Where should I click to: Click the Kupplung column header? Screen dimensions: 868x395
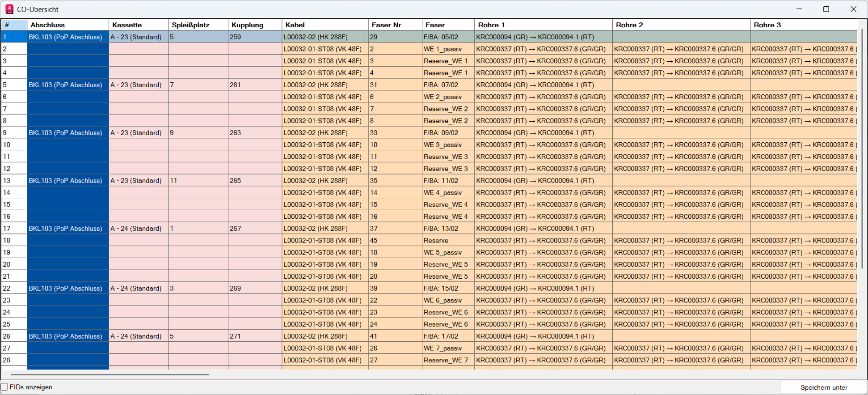[255, 25]
